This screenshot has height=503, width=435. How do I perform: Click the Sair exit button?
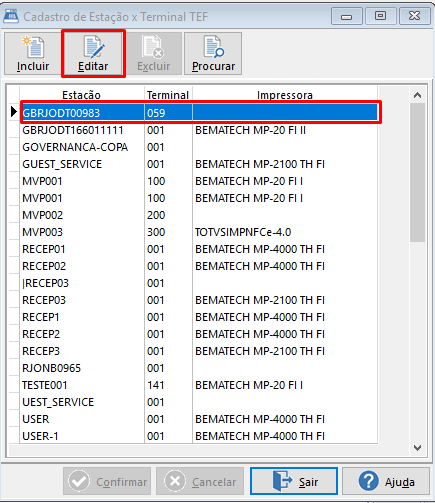tap(294, 481)
